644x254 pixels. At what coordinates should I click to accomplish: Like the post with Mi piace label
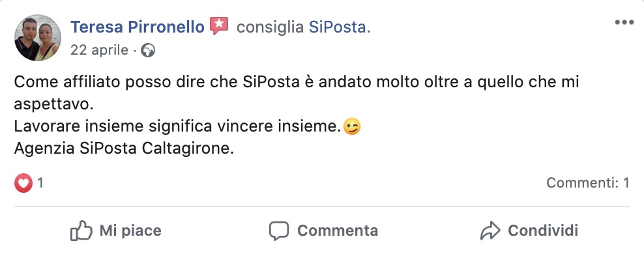pos(130,231)
